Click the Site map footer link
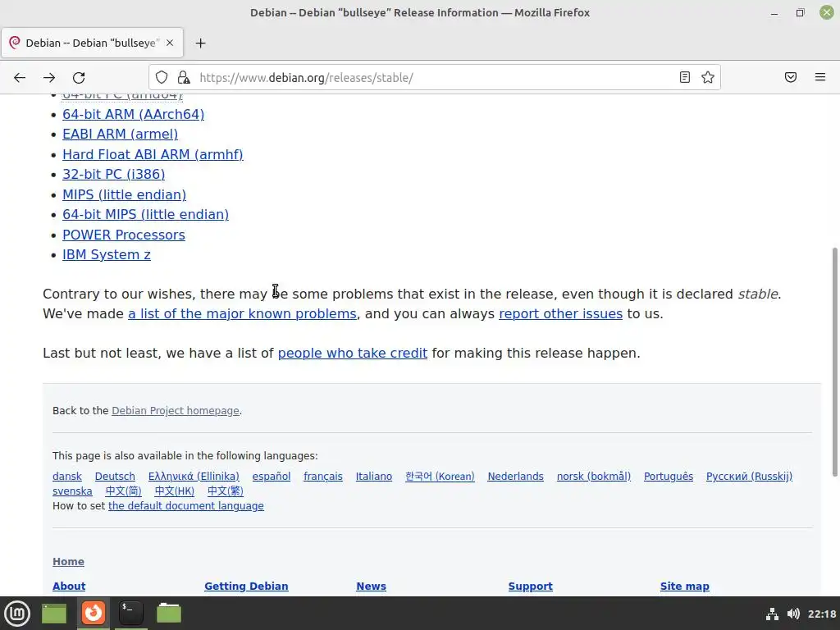 (x=684, y=586)
